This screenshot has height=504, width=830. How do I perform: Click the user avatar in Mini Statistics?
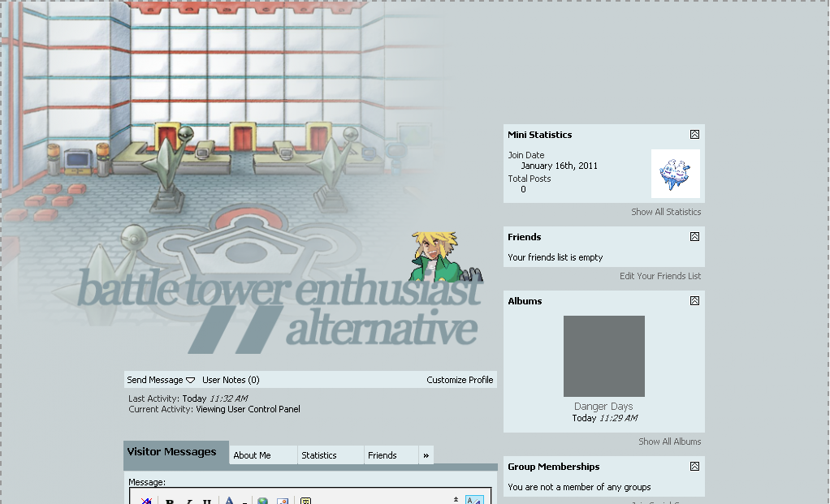(676, 174)
